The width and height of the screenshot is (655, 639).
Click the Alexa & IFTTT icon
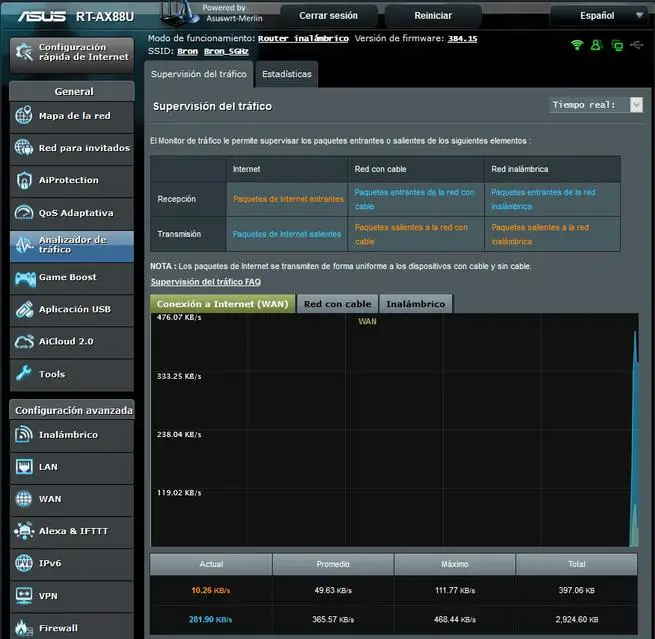[24, 531]
